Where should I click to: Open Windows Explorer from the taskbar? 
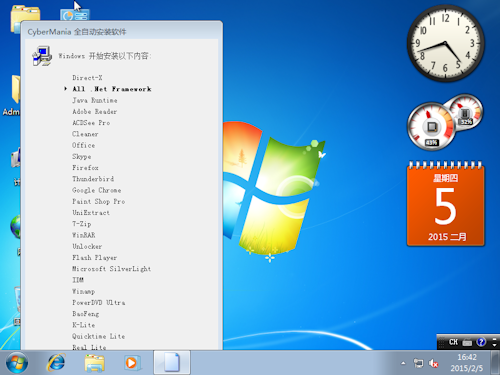coord(94,363)
